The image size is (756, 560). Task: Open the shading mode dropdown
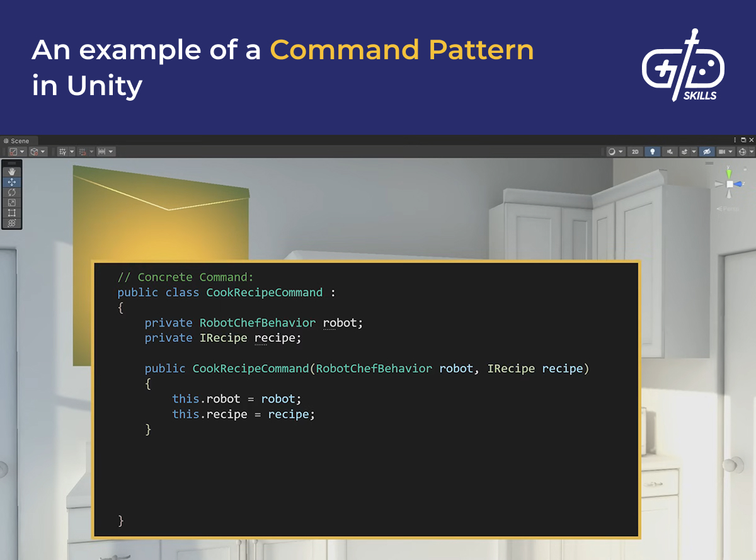[612, 152]
